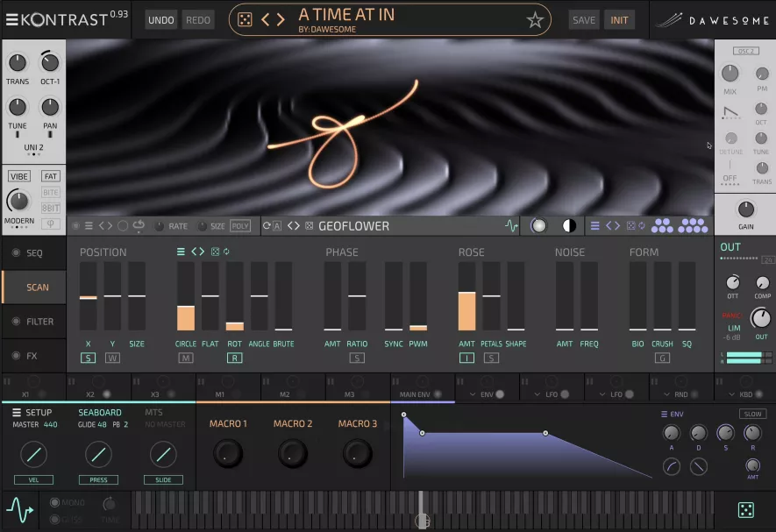
Task: Toggle the SLOW envelope option
Action: point(752,414)
